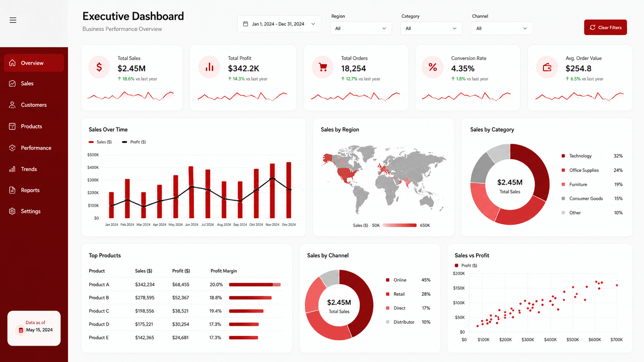Open the date range dropdown
The height and width of the screenshot is (362, 644).
click(279, 24)
